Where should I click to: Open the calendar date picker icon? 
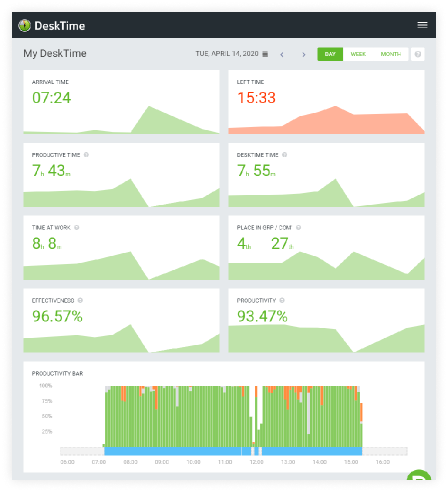click(265, 54)
